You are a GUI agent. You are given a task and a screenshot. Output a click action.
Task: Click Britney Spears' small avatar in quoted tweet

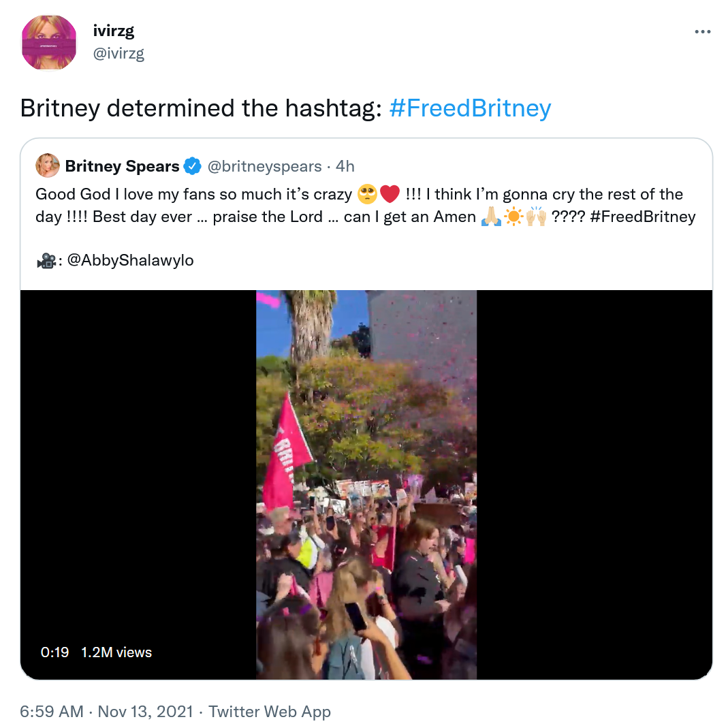48,165
